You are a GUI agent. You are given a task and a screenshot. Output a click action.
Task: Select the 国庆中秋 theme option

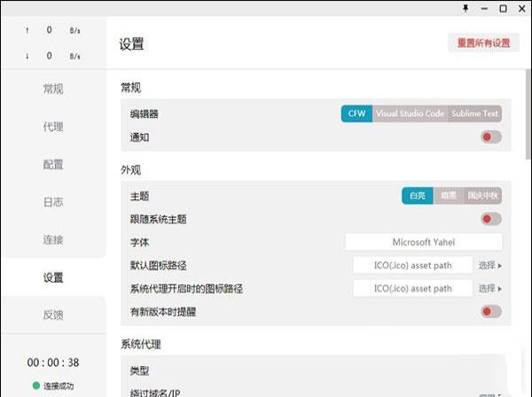[482, 196]
